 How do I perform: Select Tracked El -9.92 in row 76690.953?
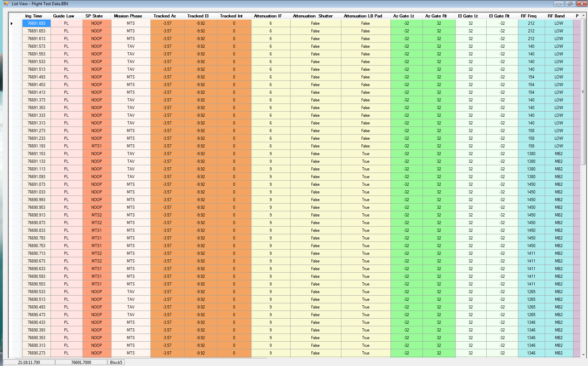coord(201,207)
